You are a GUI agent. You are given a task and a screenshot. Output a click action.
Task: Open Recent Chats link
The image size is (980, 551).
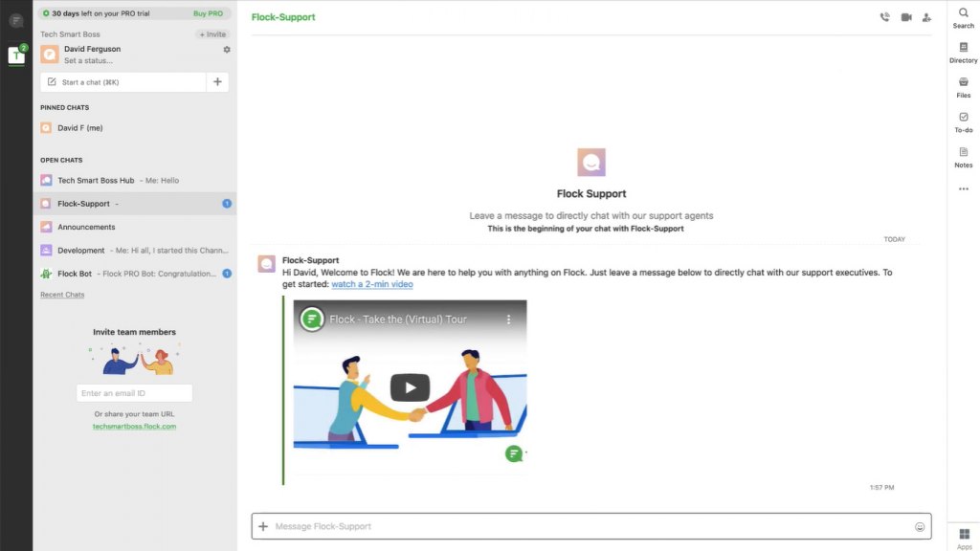pyautogui.click(x=62, y=295)
